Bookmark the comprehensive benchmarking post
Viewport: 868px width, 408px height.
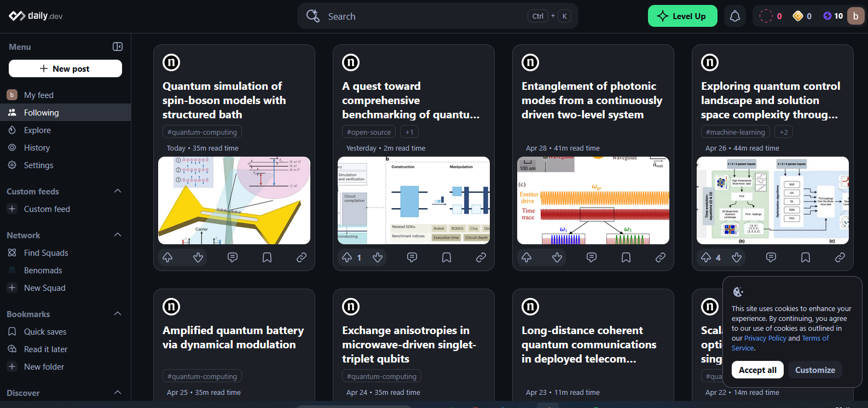447,257
